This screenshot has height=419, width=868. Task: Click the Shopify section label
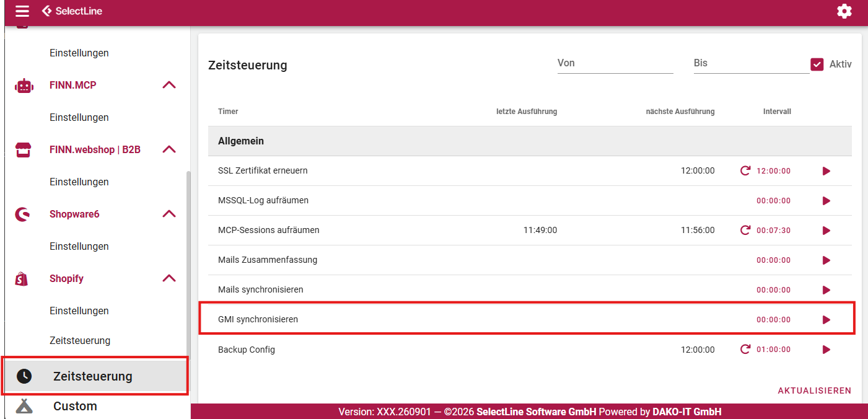[x=66, y=278]
